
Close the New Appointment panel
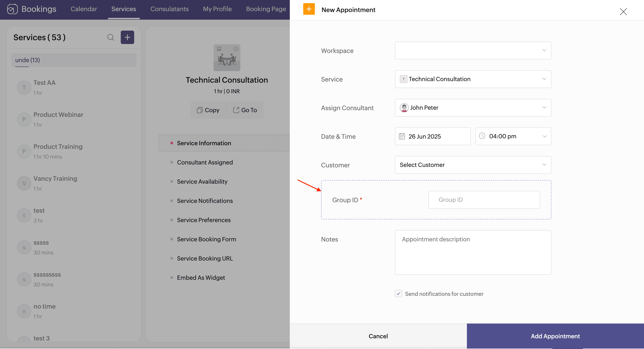pos(623,11)
